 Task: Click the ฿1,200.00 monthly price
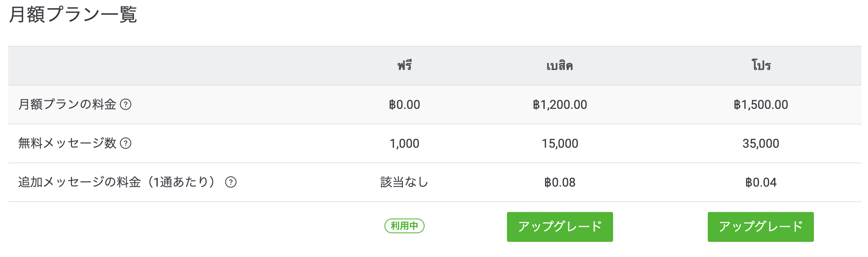560,105
